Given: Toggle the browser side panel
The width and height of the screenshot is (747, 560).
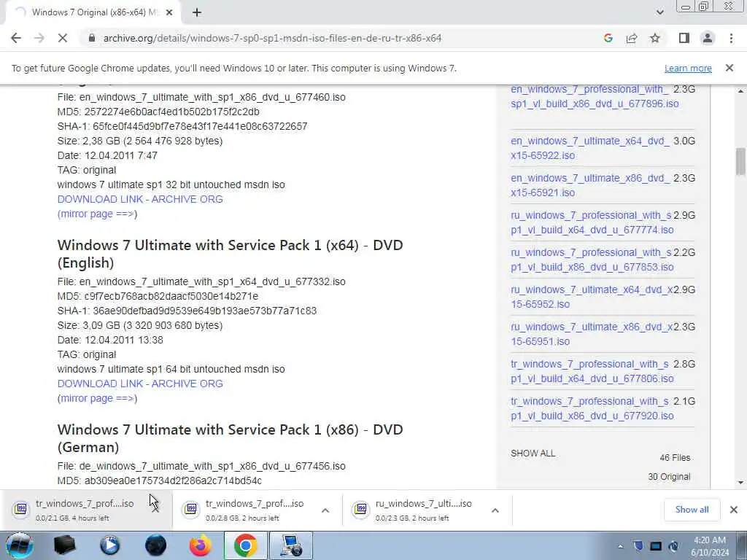Looking at the screenshot, I should click(684, 38).
